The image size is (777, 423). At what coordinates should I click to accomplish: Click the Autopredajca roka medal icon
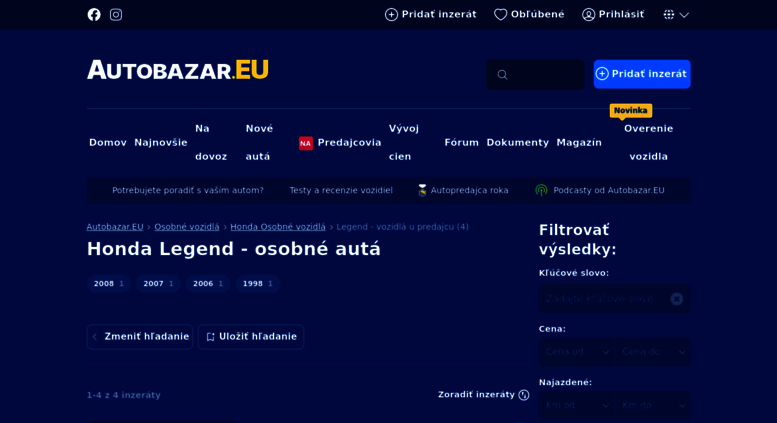422,190
